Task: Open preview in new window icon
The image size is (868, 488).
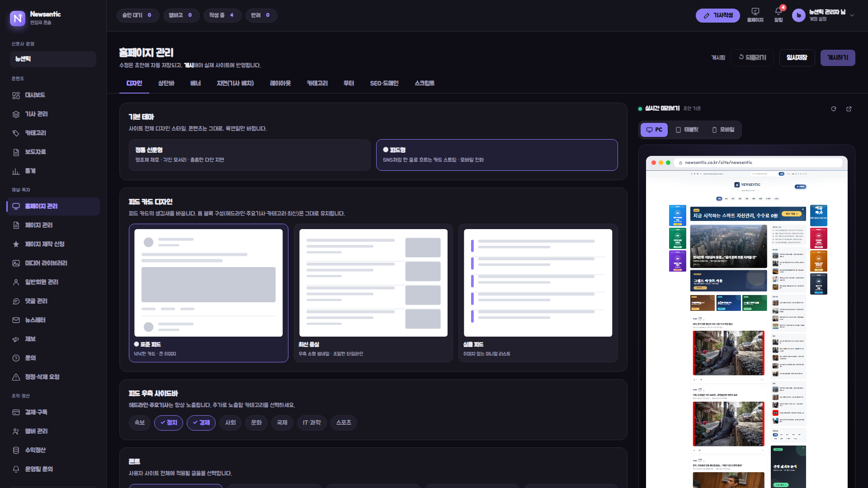Action: tap(849, 109)
